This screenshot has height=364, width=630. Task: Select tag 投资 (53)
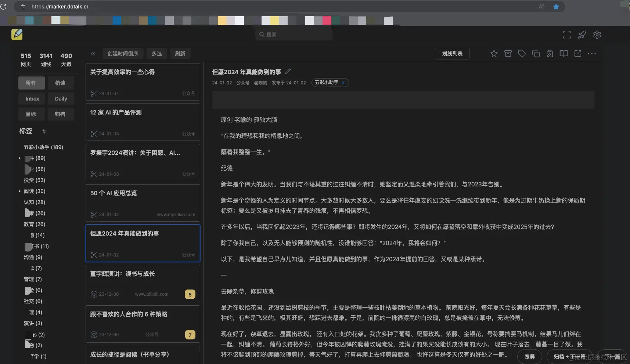tap(35, 180)
